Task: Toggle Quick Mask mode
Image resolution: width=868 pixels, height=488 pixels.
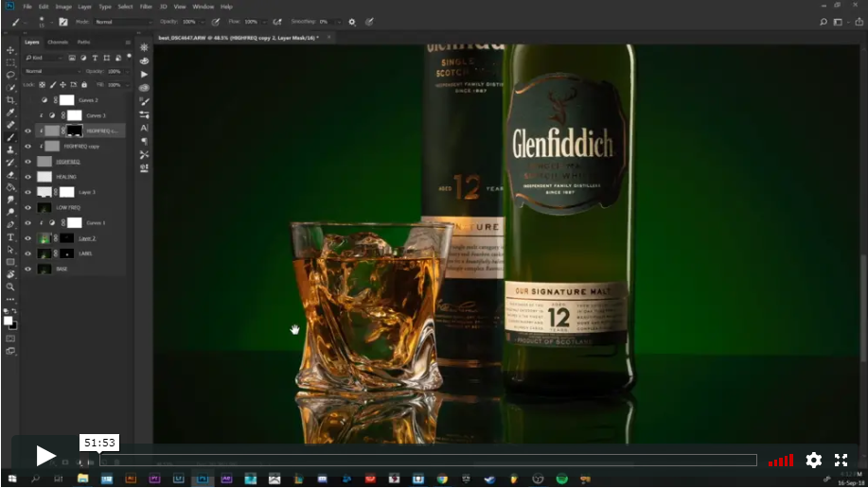Action: [x=10, y=338]
